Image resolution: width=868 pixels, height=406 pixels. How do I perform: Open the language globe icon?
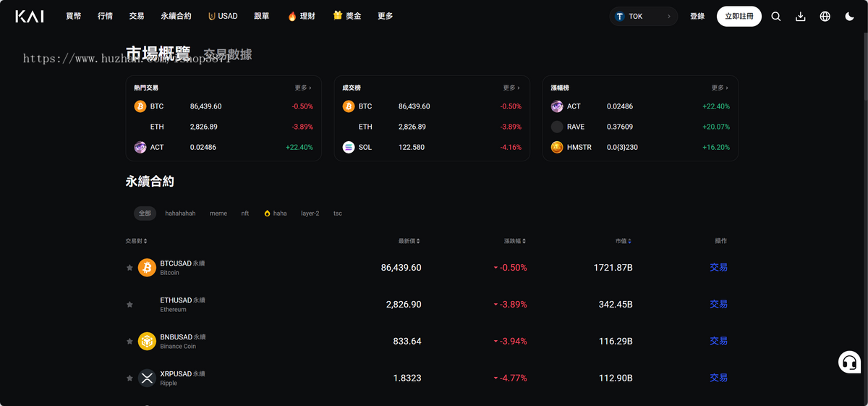click(825, 17)
